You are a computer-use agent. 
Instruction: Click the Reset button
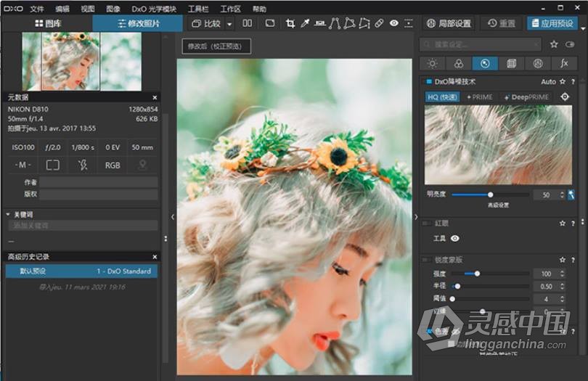[501, 24]
